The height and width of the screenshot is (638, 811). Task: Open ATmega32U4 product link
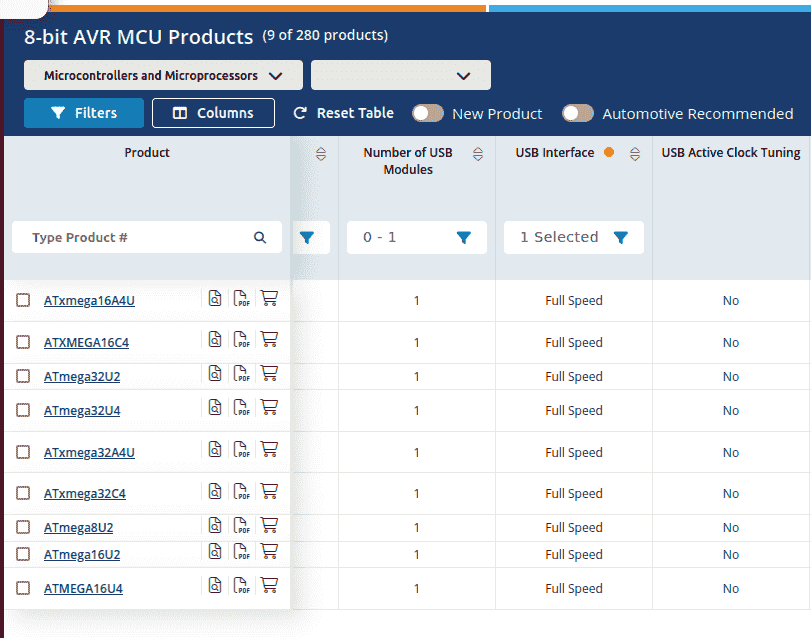82,411
